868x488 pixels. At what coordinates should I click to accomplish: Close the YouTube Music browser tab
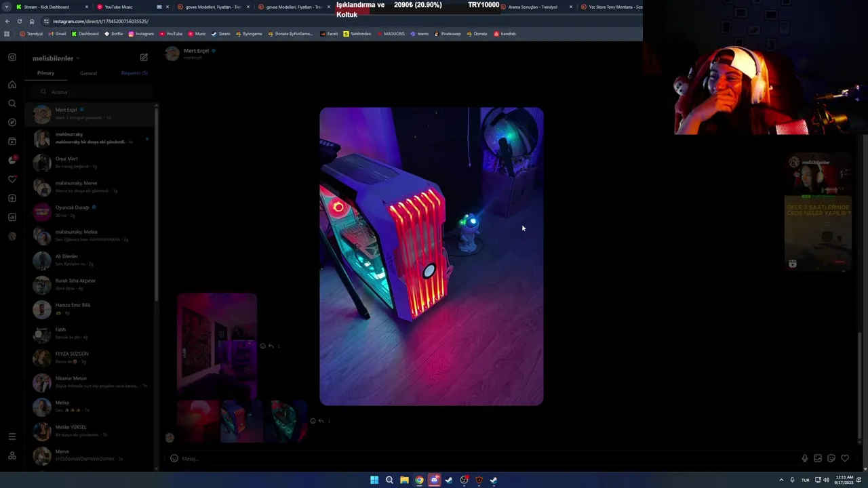167,7
